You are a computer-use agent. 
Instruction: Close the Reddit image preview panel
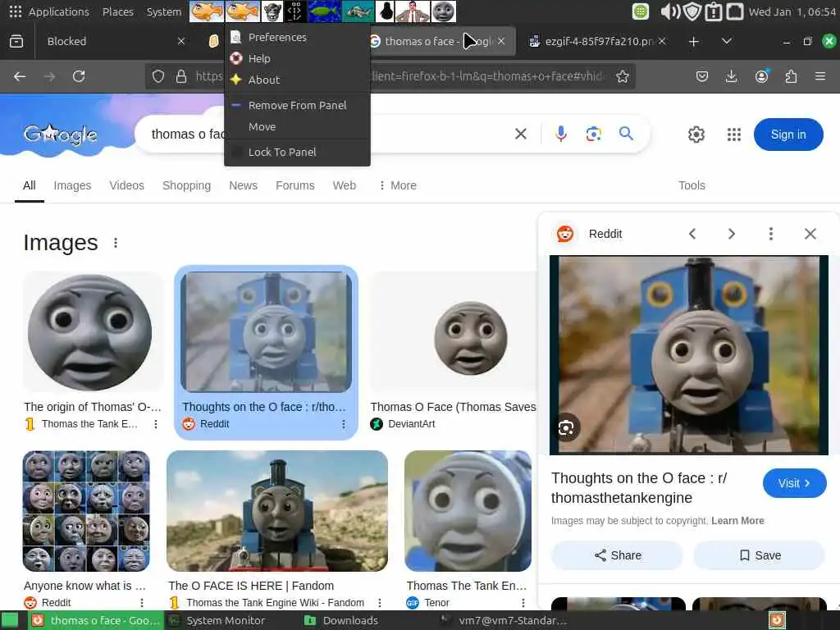tap(810, 234)
